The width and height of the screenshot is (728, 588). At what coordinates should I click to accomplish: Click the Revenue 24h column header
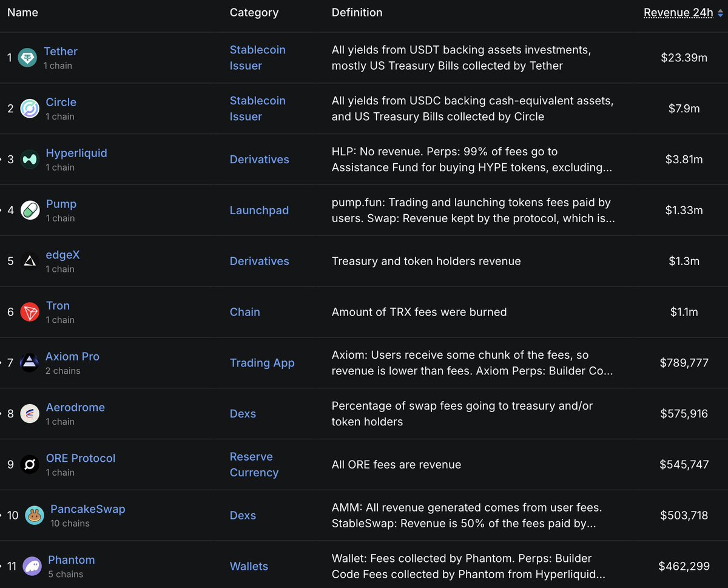click(x=678, y=13)
